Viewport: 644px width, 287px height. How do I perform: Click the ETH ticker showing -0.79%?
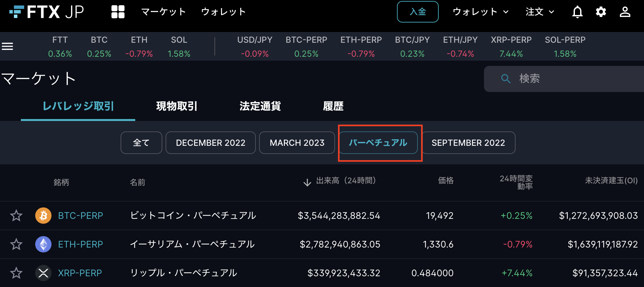(139, 47)
